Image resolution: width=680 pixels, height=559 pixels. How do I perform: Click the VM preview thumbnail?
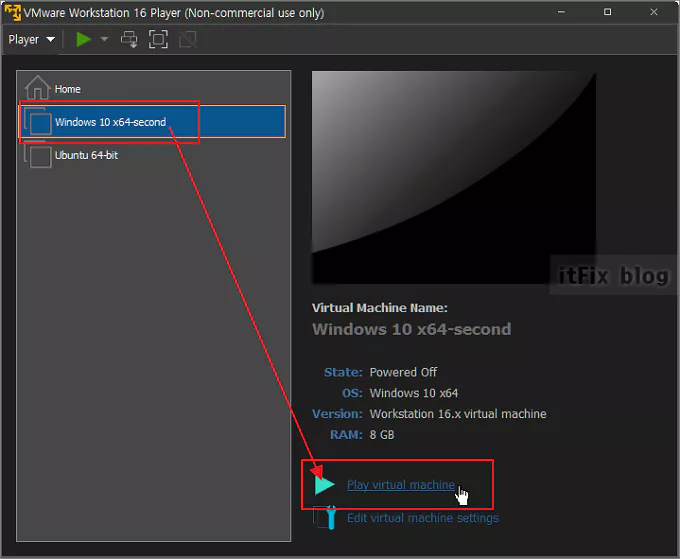pyautogui.click(x=454, y=178)
